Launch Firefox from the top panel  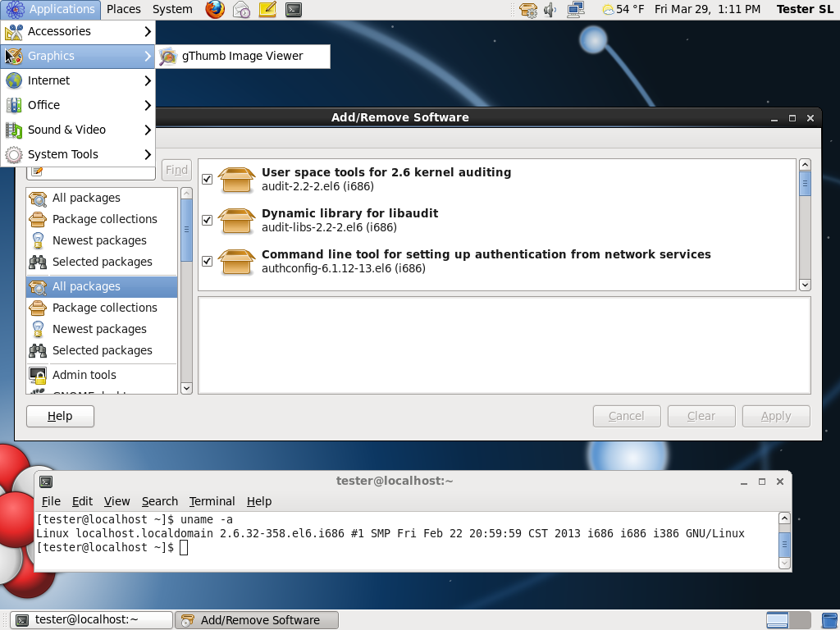(215, 9)
